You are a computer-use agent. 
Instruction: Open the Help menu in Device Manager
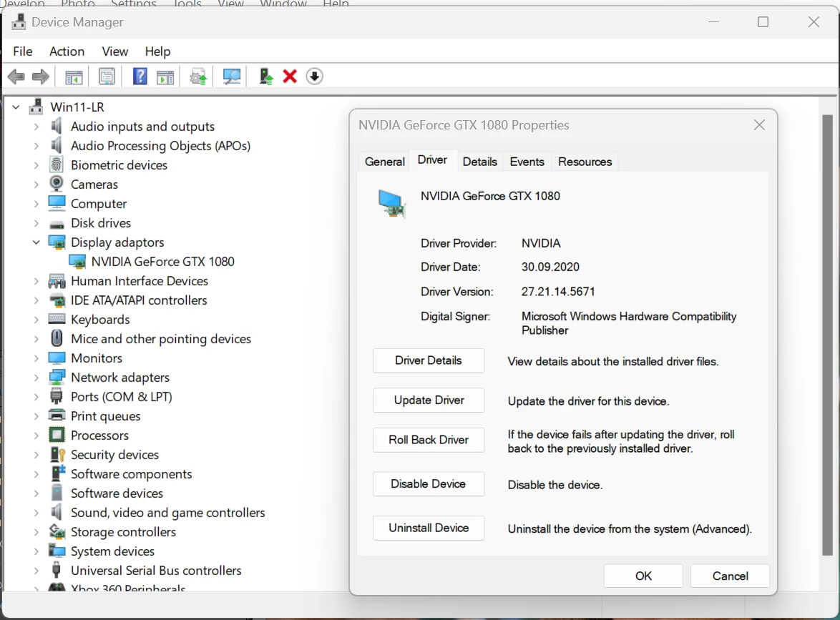tap(157, 51)
